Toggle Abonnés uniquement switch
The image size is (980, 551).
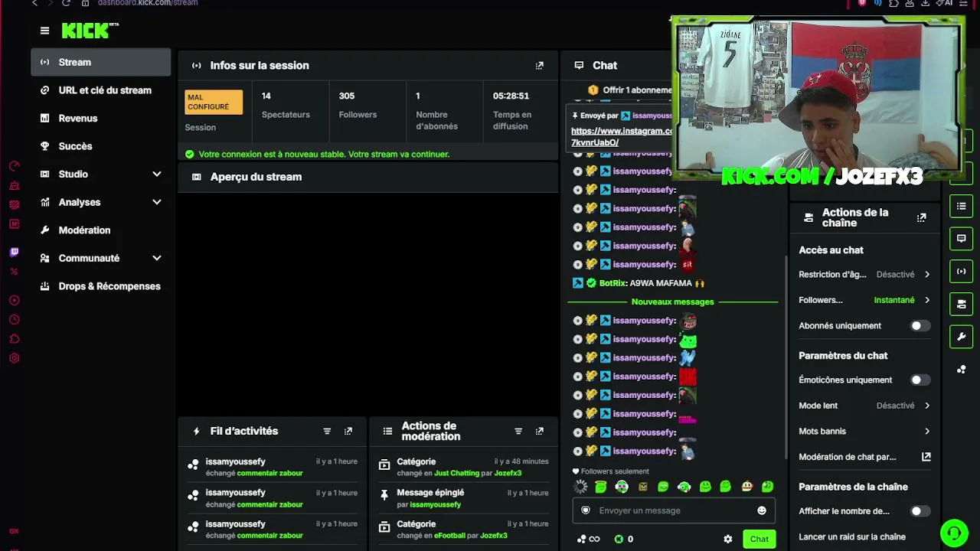click(920, 326)
